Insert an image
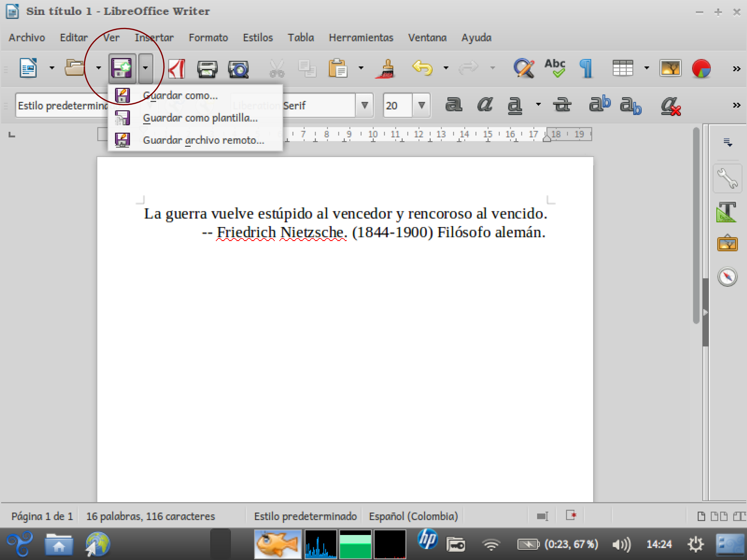This screenshot has width=747, height=560. 670,68
